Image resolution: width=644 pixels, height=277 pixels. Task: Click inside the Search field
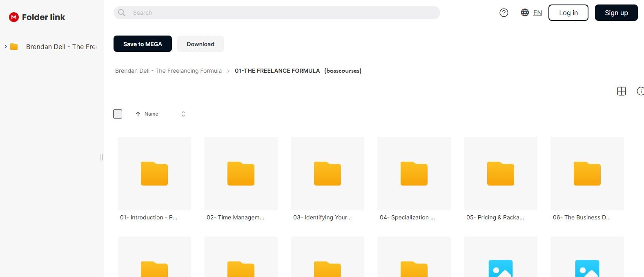(282, 13)
